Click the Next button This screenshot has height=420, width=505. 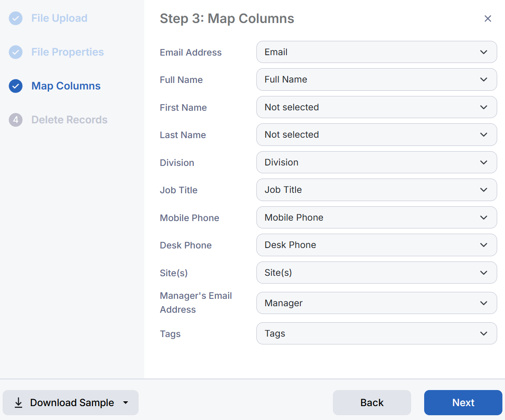click(463, 403)
